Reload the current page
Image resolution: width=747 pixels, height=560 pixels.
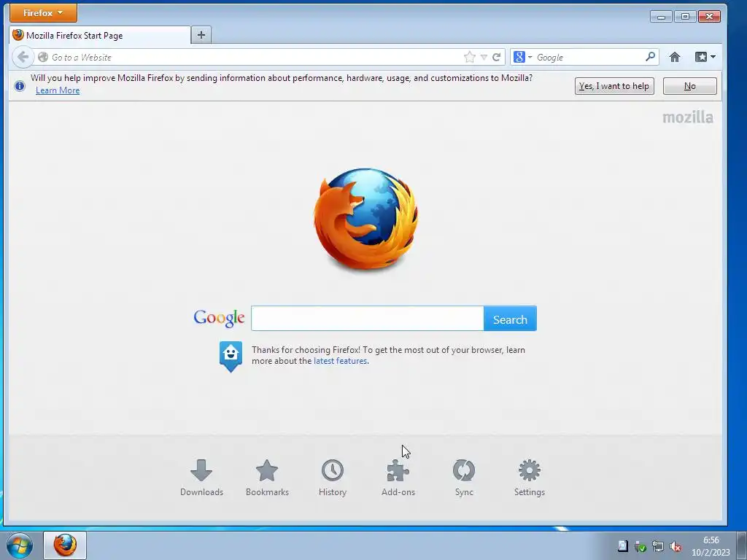coord(496,57)
